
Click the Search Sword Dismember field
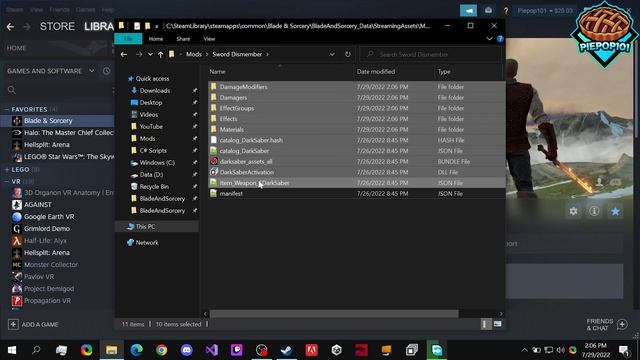pyautogui.click(x=431, y=54)
